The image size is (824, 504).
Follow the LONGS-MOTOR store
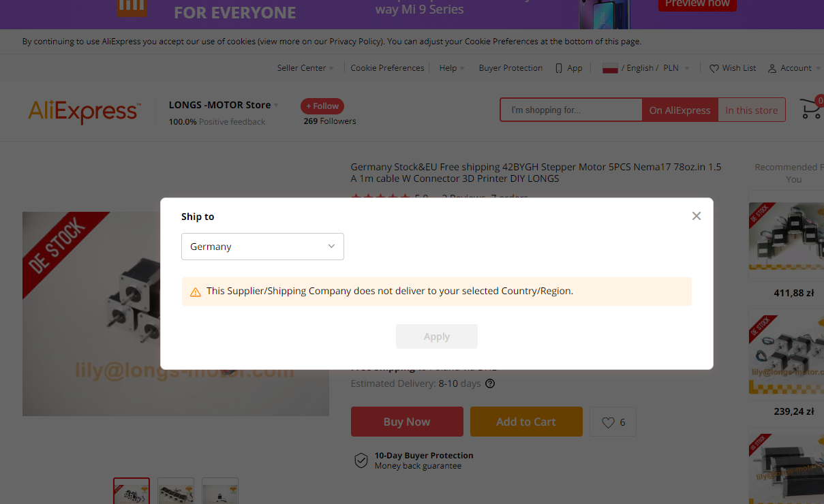(322, 106)
